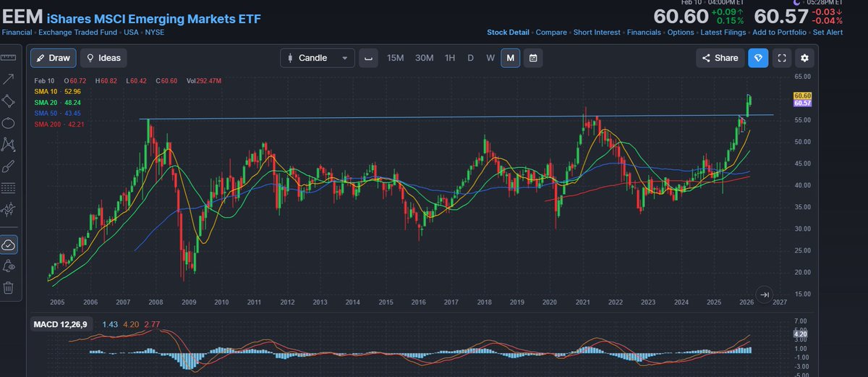
Task: Delete drawings with trash icon
Action: coord(9,287)
